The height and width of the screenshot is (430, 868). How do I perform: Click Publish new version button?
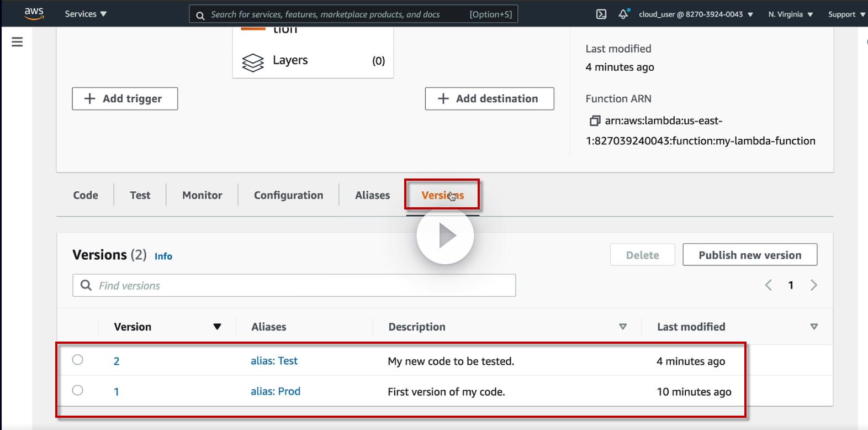749,255
